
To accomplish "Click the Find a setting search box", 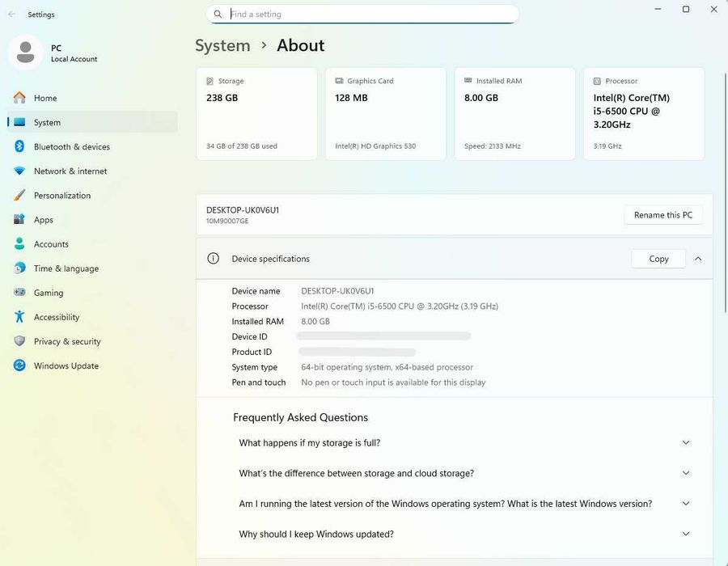I will pyautogui.click(x=362, y=14).
